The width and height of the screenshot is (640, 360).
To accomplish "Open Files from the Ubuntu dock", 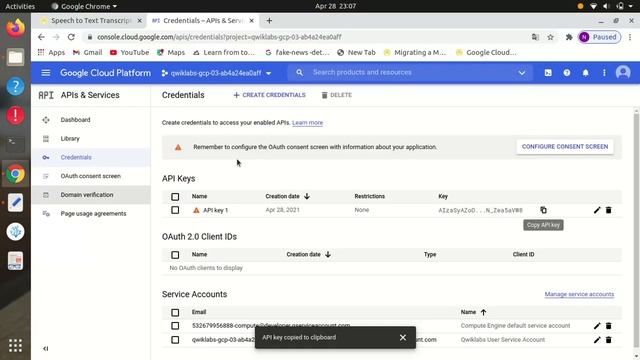I will click(x=15, y=57).
